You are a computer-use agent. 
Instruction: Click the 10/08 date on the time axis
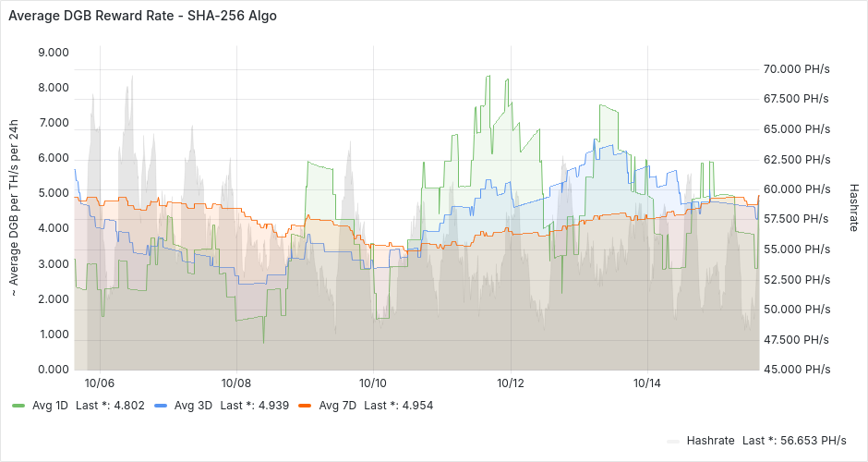click(236, 383)
